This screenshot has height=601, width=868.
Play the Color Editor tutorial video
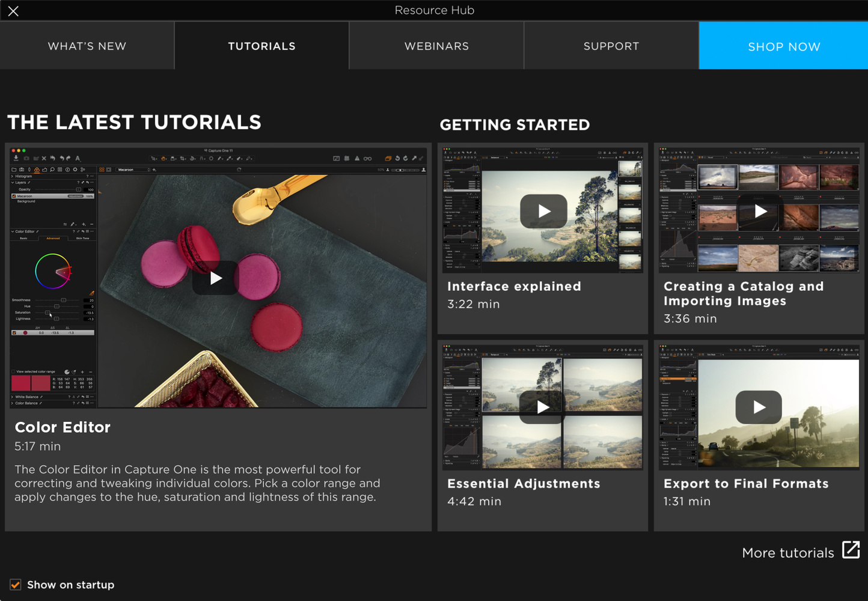tap(216, 278)
